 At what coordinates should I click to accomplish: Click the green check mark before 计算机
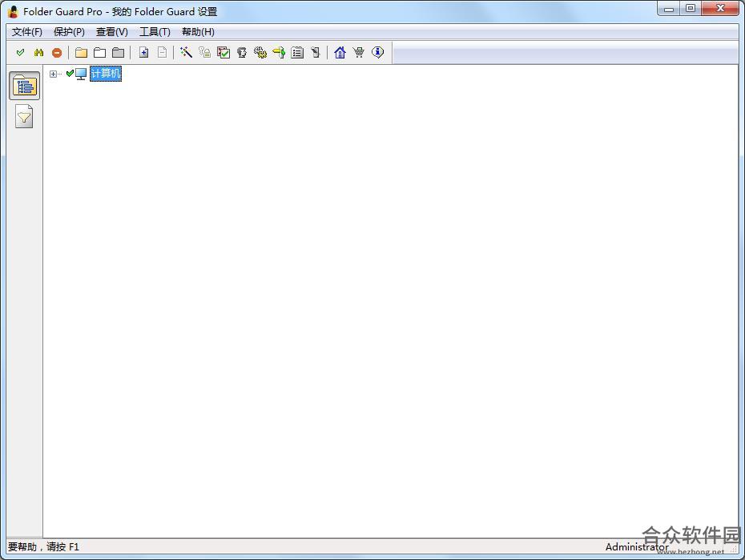point(70,73)
